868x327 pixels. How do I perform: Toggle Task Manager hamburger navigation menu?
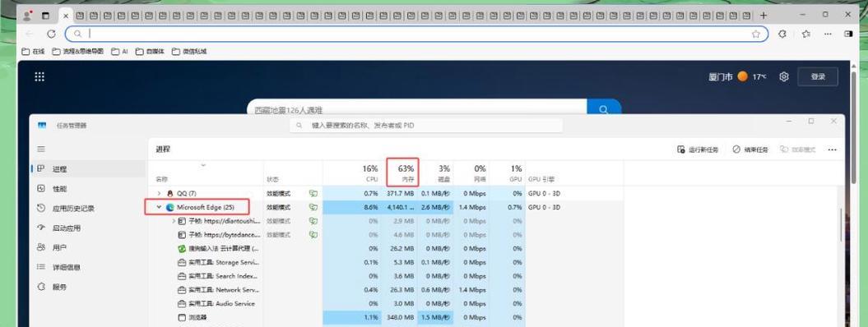tap(41, 150)
